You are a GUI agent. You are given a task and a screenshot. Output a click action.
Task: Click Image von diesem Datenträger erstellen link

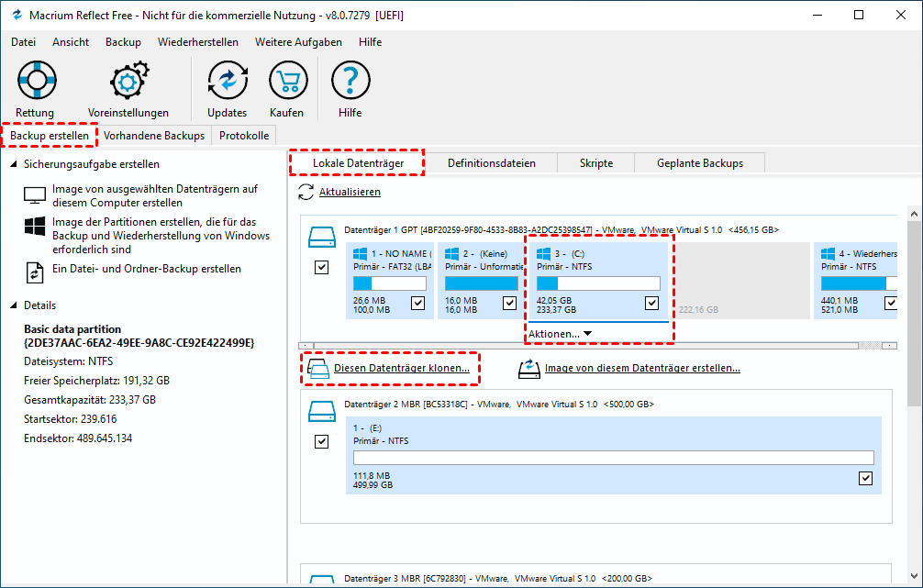[642, 369]
